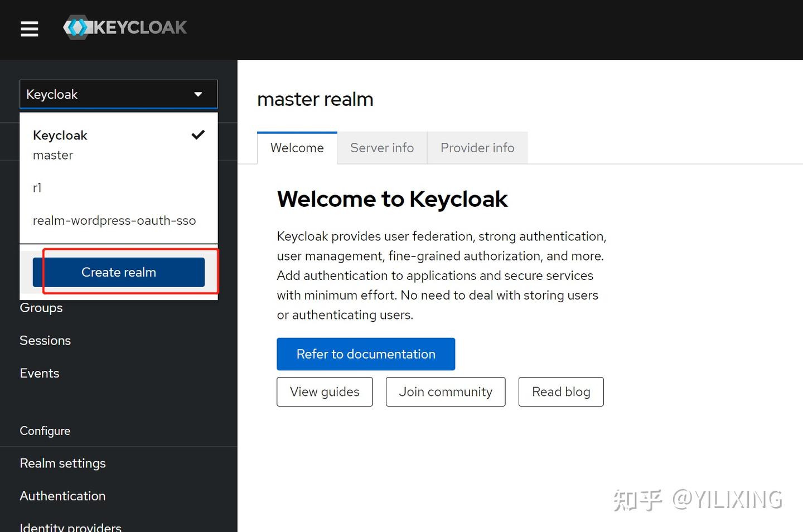Image resolution: width=803 pixels, height=532 pixels.
Task: Open Groups in the sidebar
Action: [x=41, y=307]
